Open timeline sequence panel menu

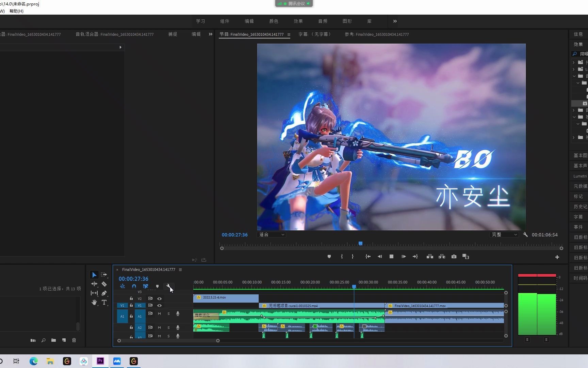[x=180, y=270]
